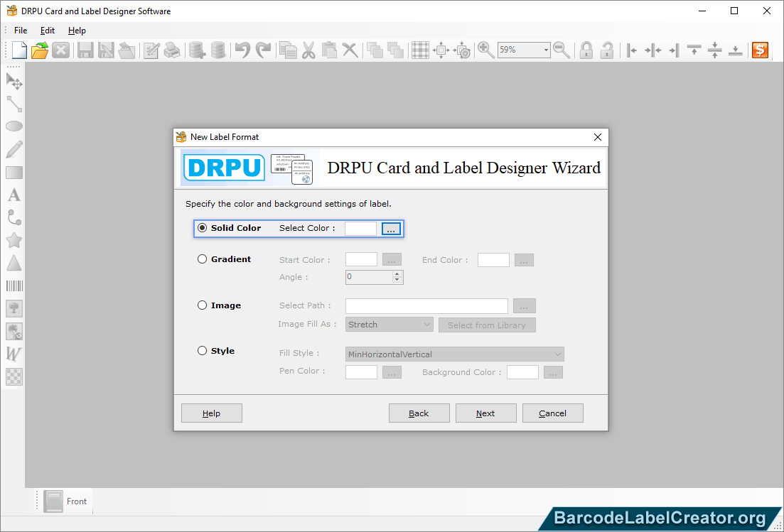
Task: Click the Help button in wizard dialog
Action: (x=212, y=413)
